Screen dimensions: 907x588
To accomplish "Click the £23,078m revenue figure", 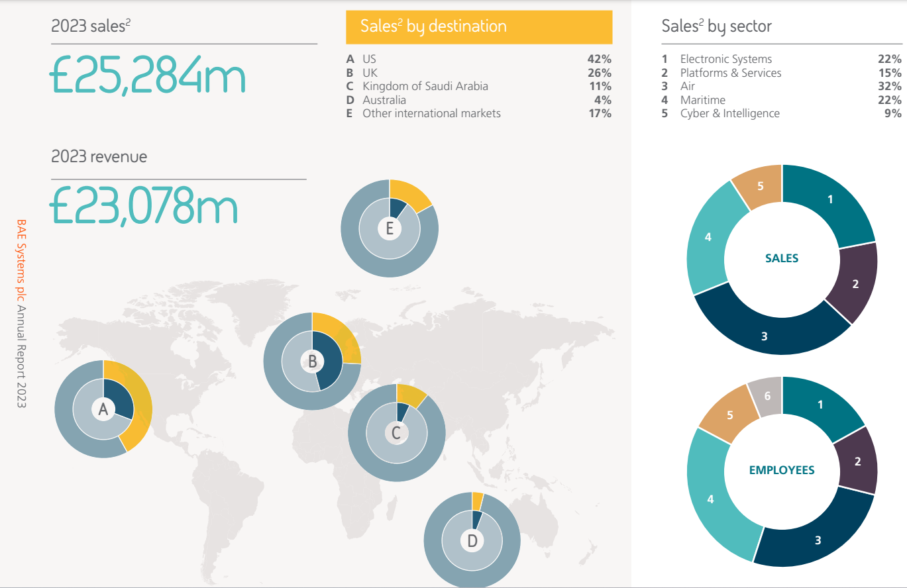I will (144, 207).
